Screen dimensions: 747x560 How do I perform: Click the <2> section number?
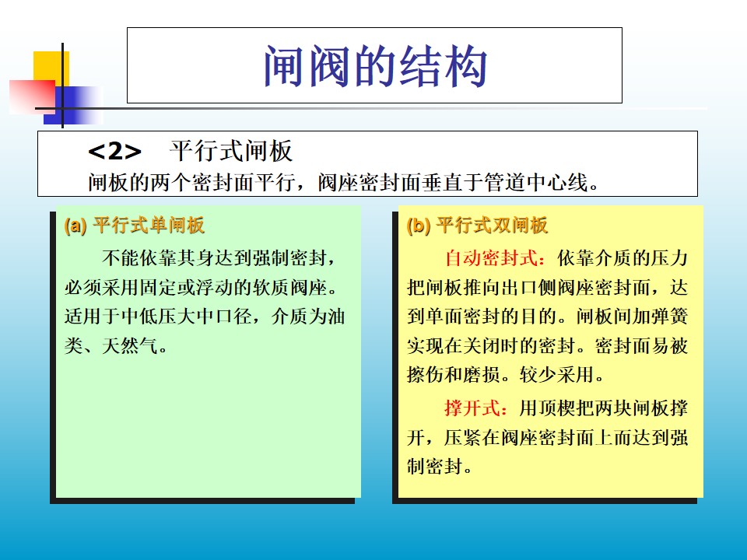(x=115, y=151)
